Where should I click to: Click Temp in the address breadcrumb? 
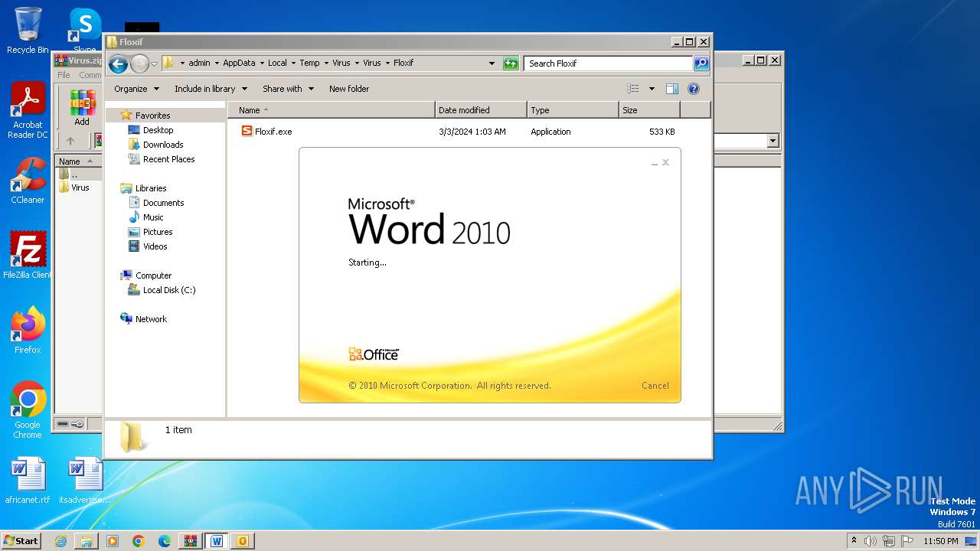coord(309,63)
